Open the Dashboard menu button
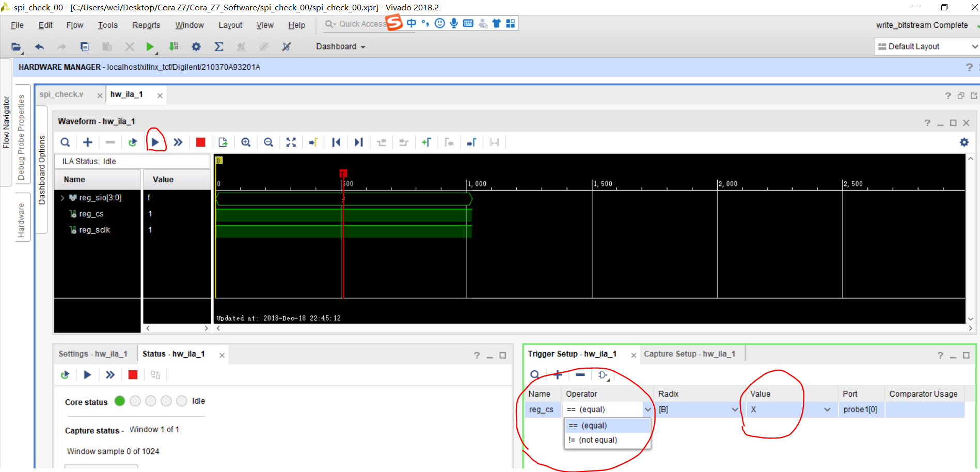This screenshot has width=980, height=472. pos(340,46)
